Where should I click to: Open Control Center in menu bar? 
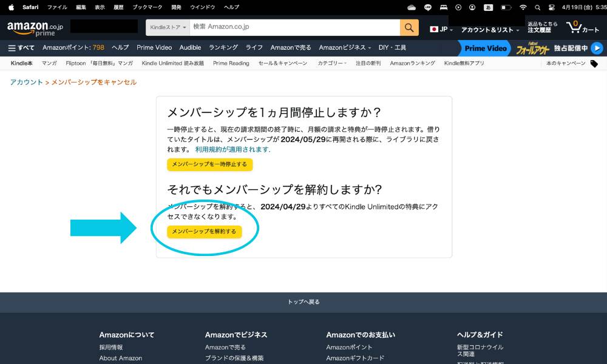click(x=552, y=7)
